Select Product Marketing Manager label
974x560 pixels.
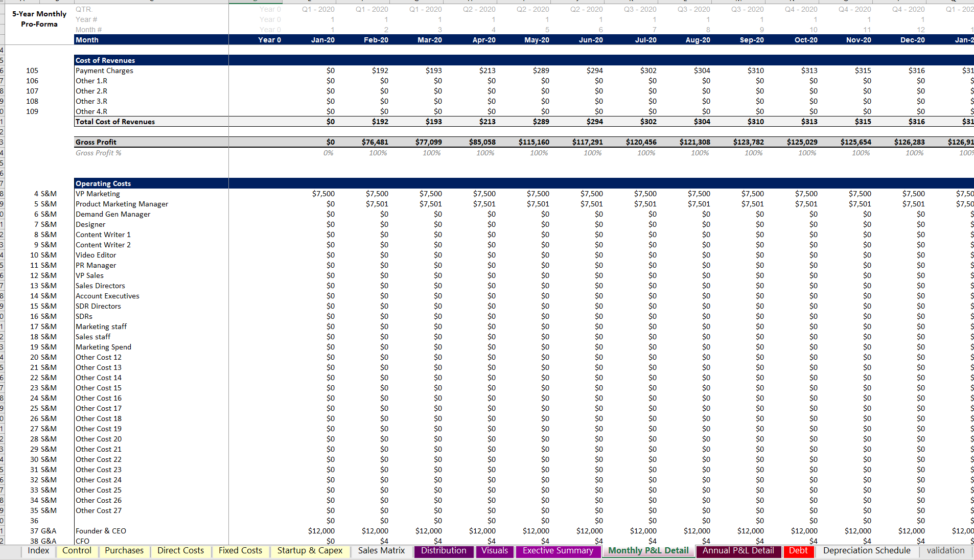click(122, 204)
